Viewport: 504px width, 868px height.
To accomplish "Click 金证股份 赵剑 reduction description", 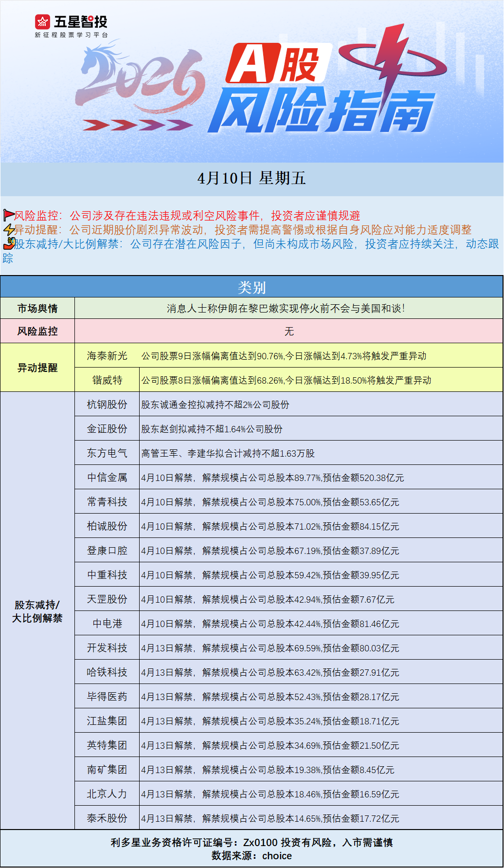I will pyautogui.click(x=212, y=429).
